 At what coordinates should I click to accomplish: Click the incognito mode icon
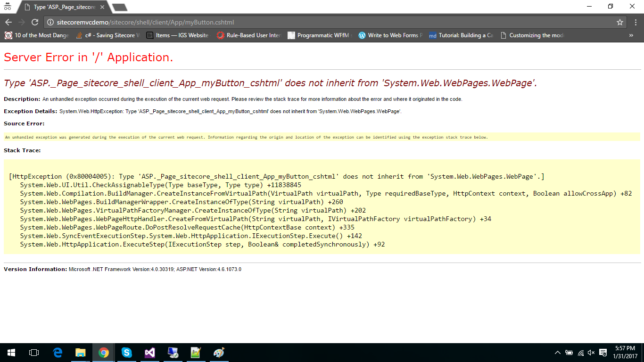click(x=8, y=6)
